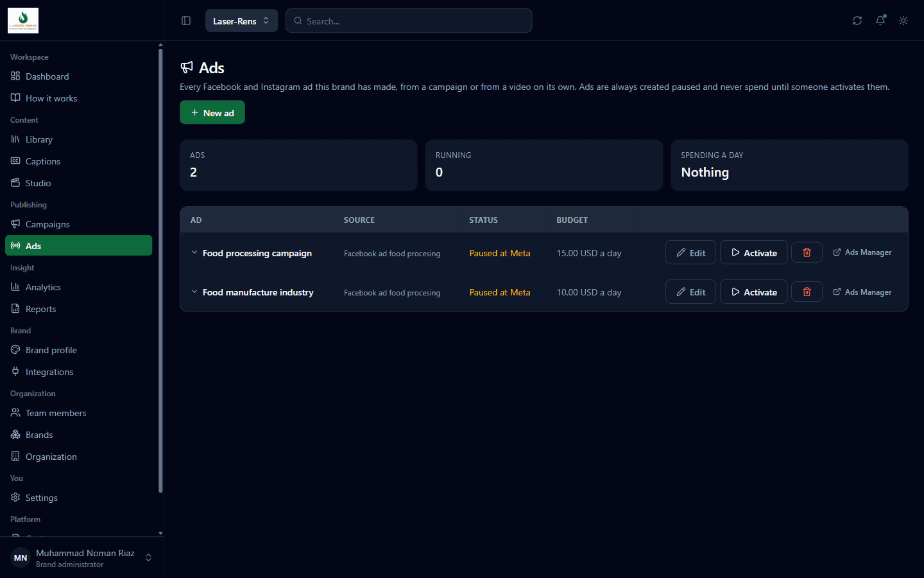
Task: Toggle the sidebar panel icon
Action: (x=186, y=21)
